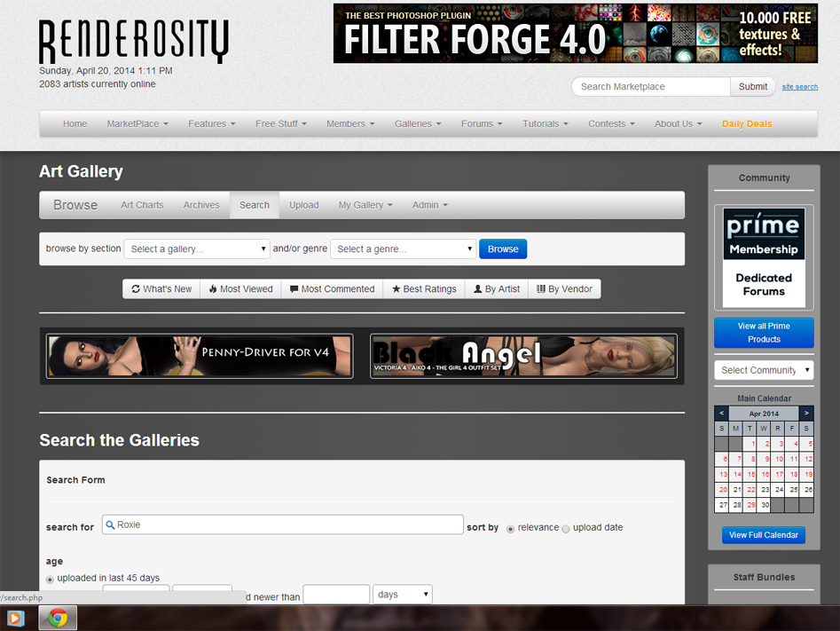The width and height of the screenshot is (840, 631).
Task: Open the Select a genre dropdown
Action: point(403,248)
